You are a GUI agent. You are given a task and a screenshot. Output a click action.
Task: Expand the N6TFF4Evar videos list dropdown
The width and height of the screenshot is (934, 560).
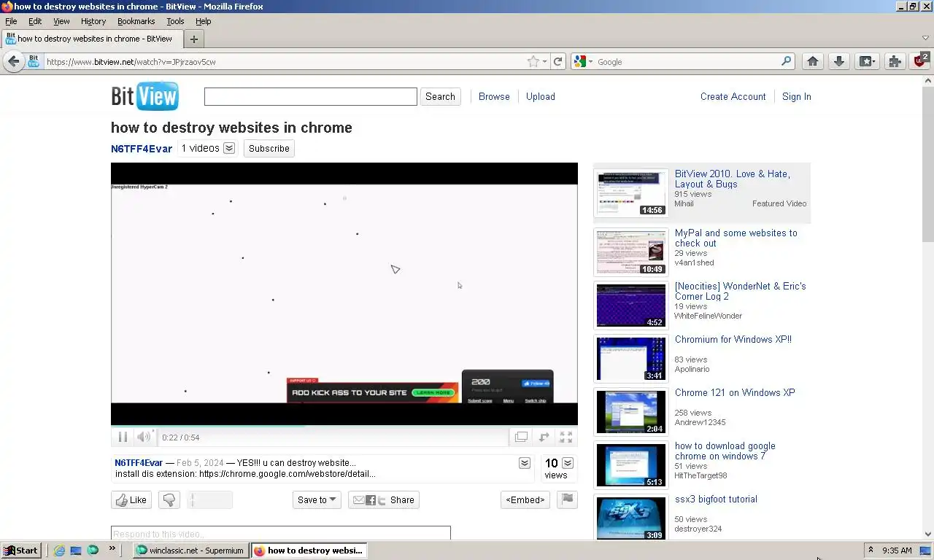coord(229,148)
